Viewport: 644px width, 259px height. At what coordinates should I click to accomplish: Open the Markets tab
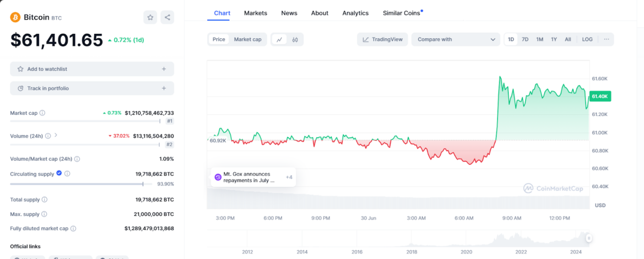pos(255,13)
